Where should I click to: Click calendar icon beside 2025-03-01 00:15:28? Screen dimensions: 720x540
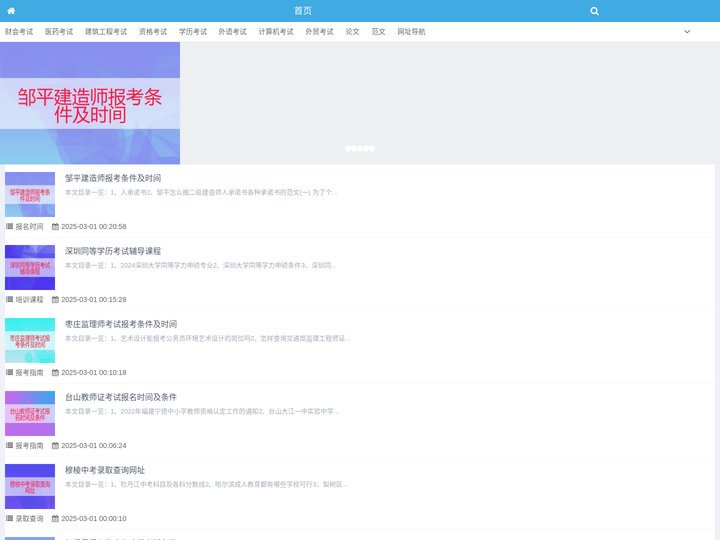click(x=55, y=299)
